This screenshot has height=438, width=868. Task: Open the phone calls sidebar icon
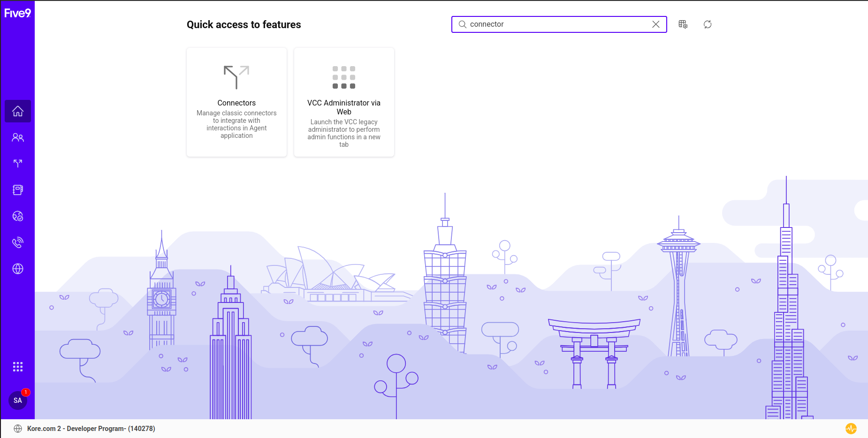point(18,242)
